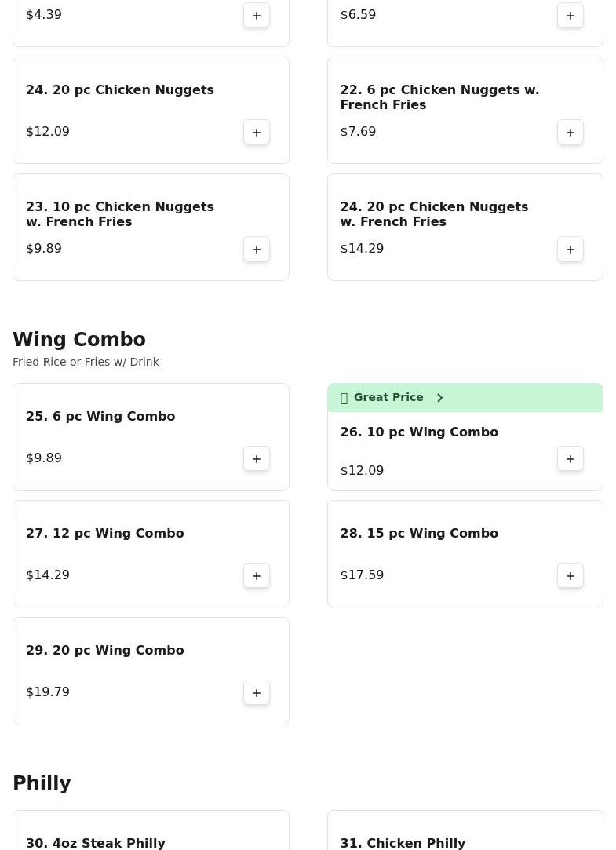The image size is (616, 850).
Task: Add 20 pc Chicken Nuggets to cart
Action: pyautogui.click(x=257, y=132)
